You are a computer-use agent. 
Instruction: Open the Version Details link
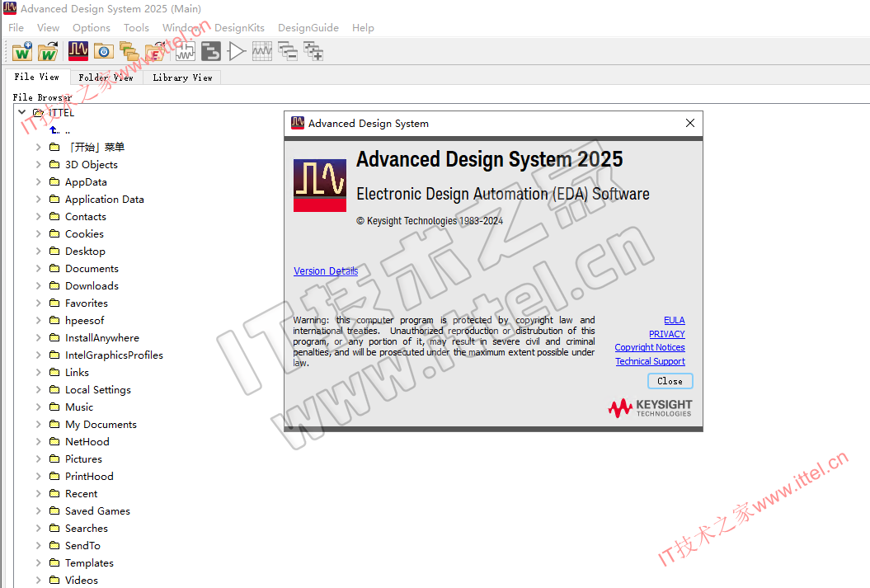click(x=326, y=270)
